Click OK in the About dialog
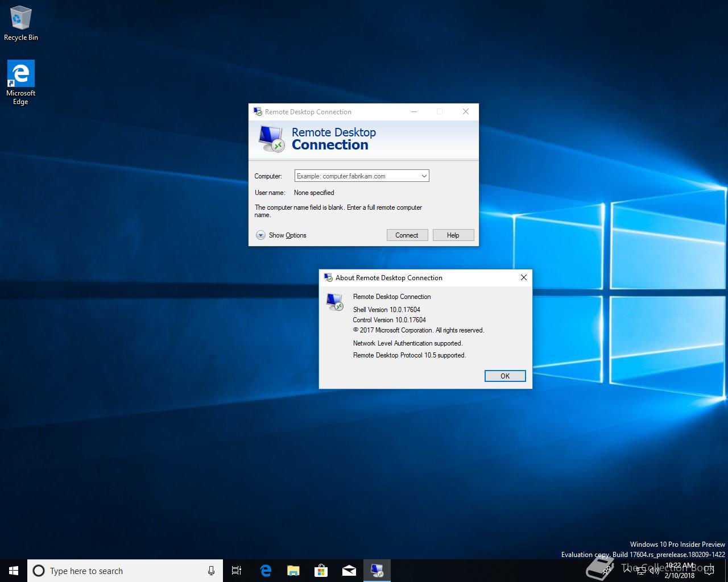Viewport: 728px width, 582px height. tap(505, 376)
